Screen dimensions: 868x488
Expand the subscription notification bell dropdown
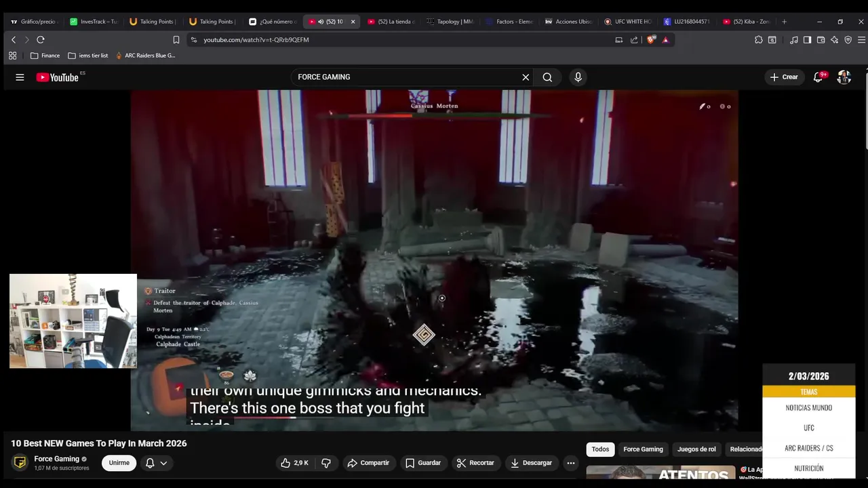tap(156, 463)
